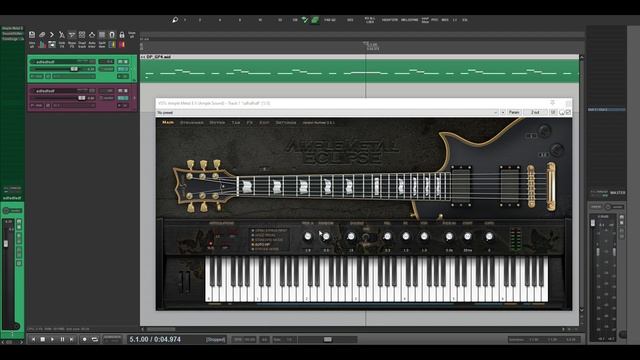Viewport: 640px width, 360px height.
Task: Click the Split Item toolbar icon
Action: [102, 44]
